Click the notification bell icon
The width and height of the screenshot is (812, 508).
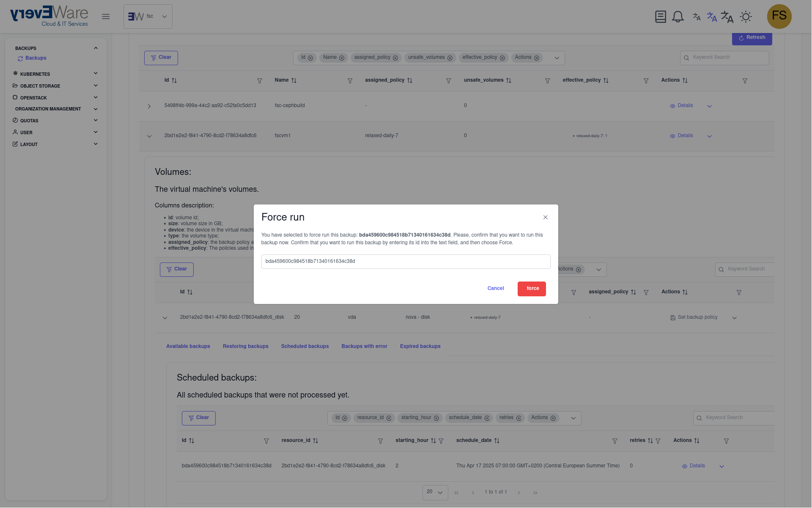click(x=678, y=17)
